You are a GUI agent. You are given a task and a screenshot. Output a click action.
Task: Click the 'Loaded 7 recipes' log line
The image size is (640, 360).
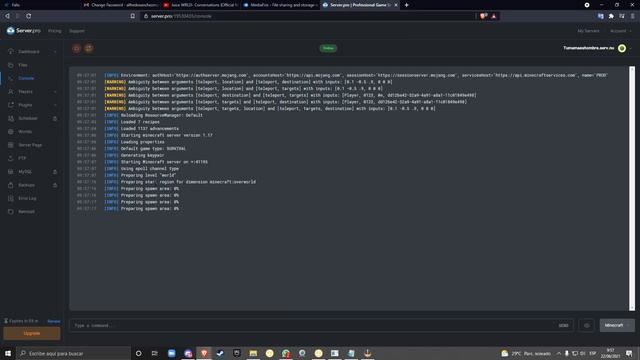point(140,122)
